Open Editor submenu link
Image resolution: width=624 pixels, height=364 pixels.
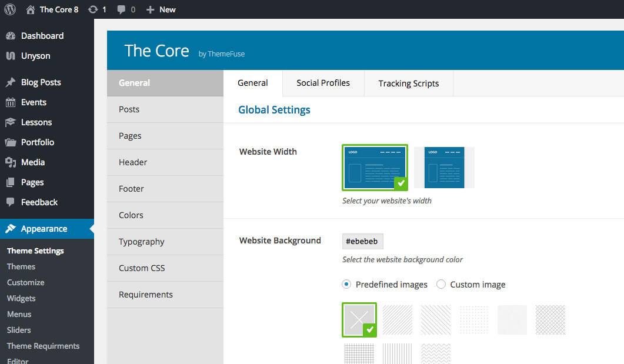(x=18, y=360)
